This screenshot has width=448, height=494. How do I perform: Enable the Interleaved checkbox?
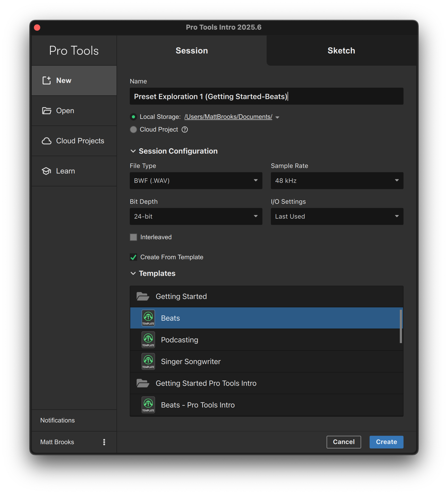click(x=133, y=237)
